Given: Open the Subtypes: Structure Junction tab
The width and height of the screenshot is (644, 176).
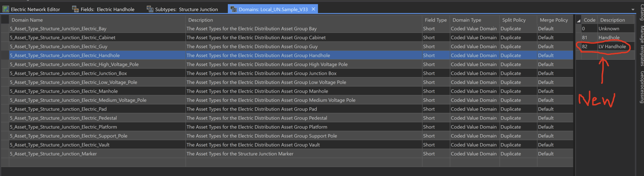Looking at the screenshot, I should (x=186, y=9).
